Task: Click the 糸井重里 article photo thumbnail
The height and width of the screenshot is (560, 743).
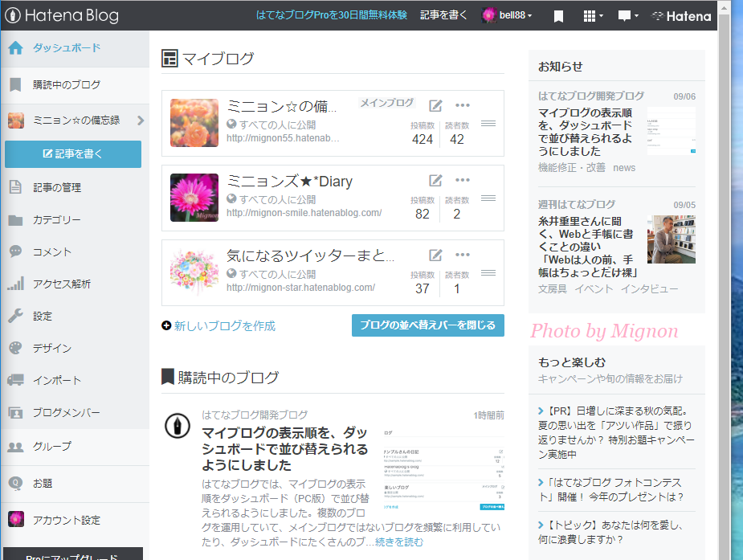Action: tap(672, 239)
